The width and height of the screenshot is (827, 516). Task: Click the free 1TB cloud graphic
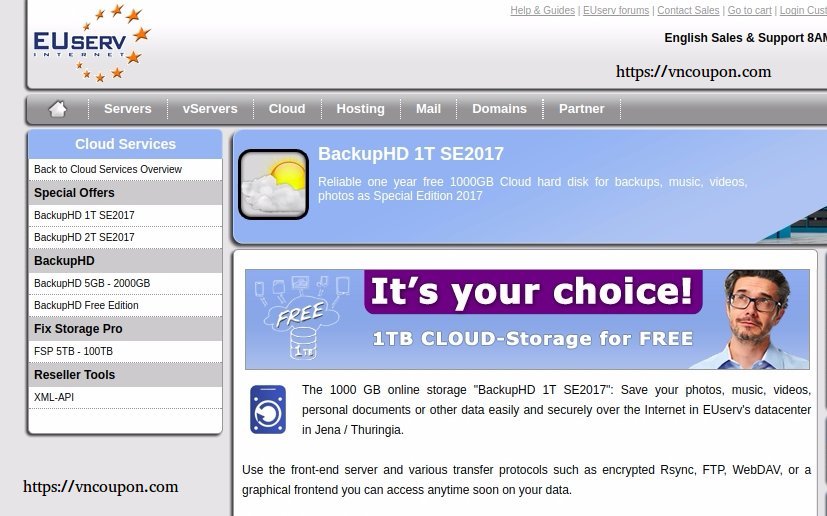click(302, 318)
